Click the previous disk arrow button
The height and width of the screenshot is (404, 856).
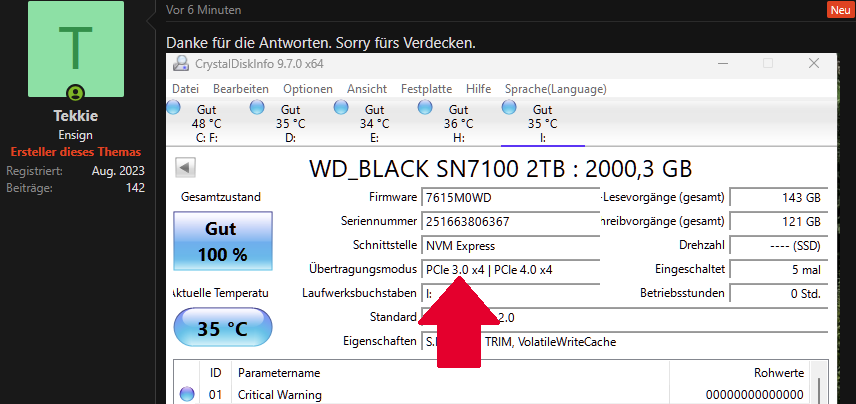click(x=185, y=168)
